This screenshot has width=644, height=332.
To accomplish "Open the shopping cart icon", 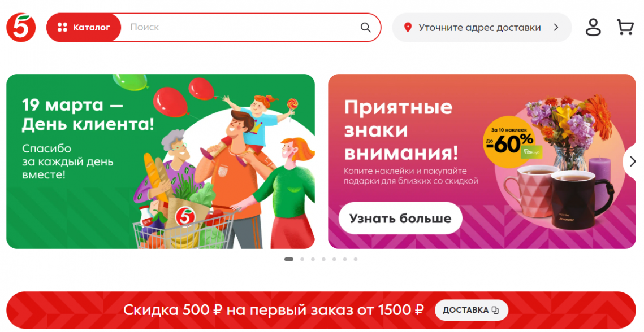I will click(x=625, y=28).
